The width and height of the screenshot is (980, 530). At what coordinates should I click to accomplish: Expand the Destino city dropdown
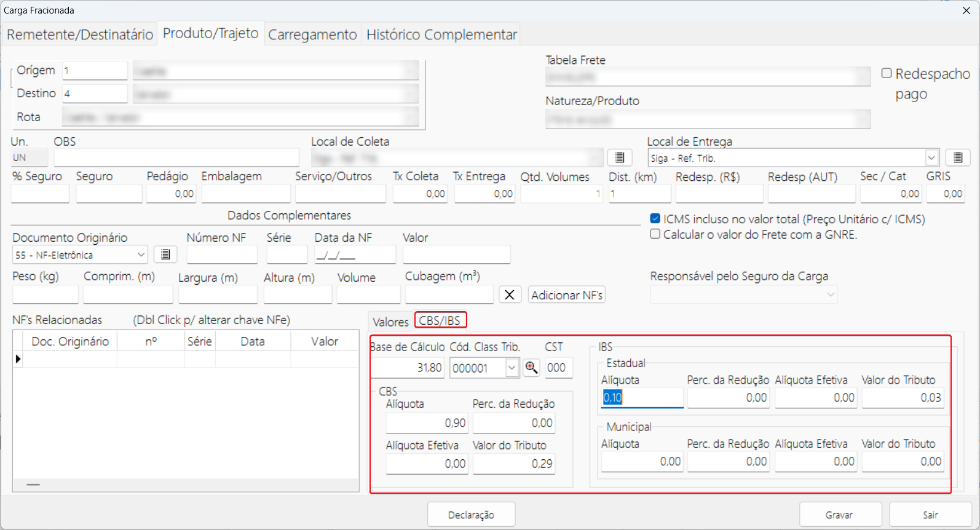click(x=411, y=93)
